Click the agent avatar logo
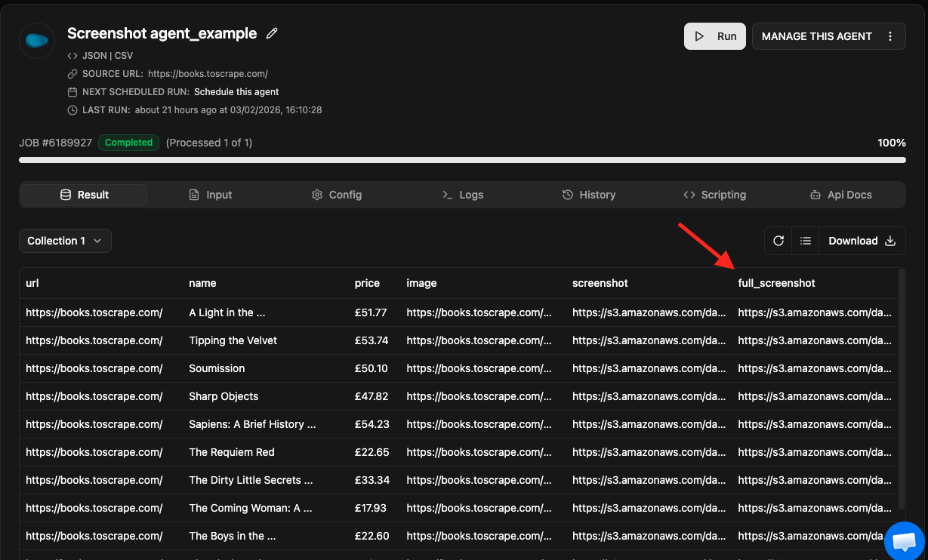This screenshot has width=928, height=560. click(37, 41)
